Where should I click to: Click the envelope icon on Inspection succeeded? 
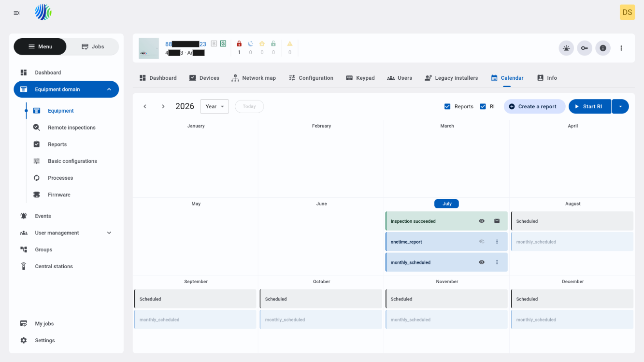tap(497, 221)
